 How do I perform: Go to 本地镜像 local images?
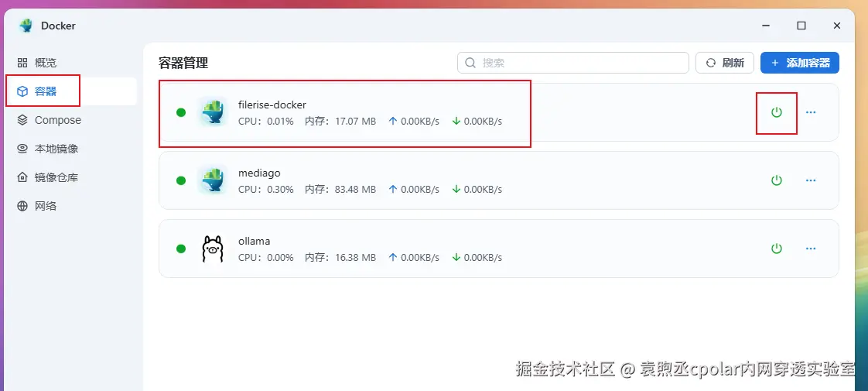(x=71, y=149)
